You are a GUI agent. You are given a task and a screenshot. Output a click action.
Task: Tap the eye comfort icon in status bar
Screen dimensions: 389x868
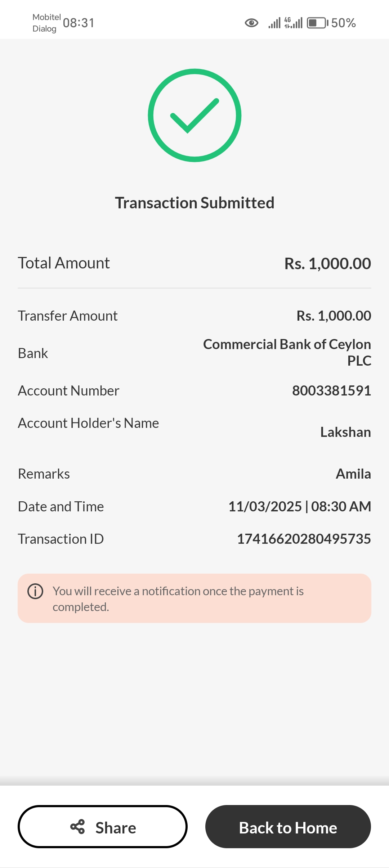point(251,23)
